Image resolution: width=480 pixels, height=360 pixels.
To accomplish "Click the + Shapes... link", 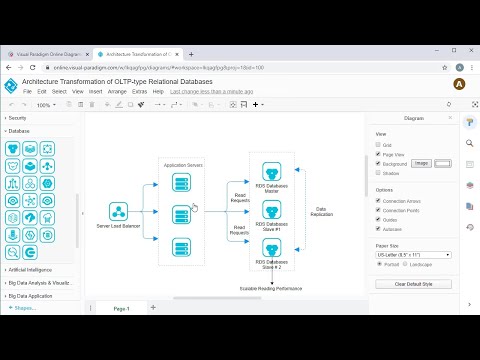I will [x=22, y=308].
